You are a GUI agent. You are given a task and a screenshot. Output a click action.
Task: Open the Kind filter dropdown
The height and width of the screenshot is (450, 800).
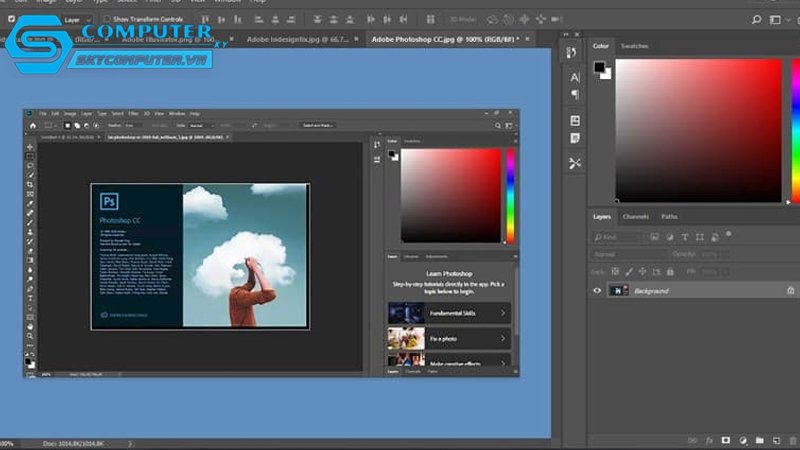click(616, 237)
